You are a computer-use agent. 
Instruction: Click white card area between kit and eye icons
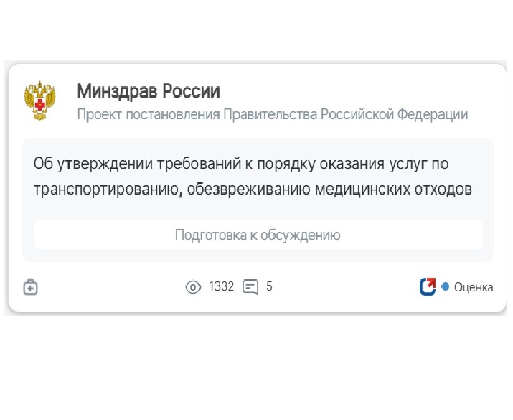[x=111, y=287]
